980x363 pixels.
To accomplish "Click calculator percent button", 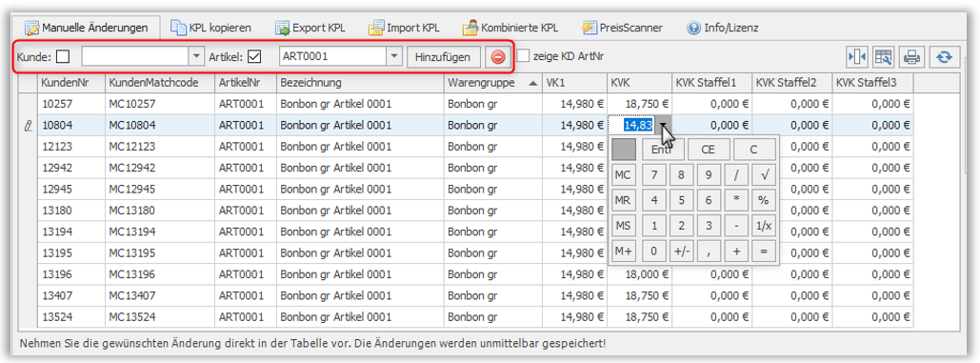I will pos(764,201).
